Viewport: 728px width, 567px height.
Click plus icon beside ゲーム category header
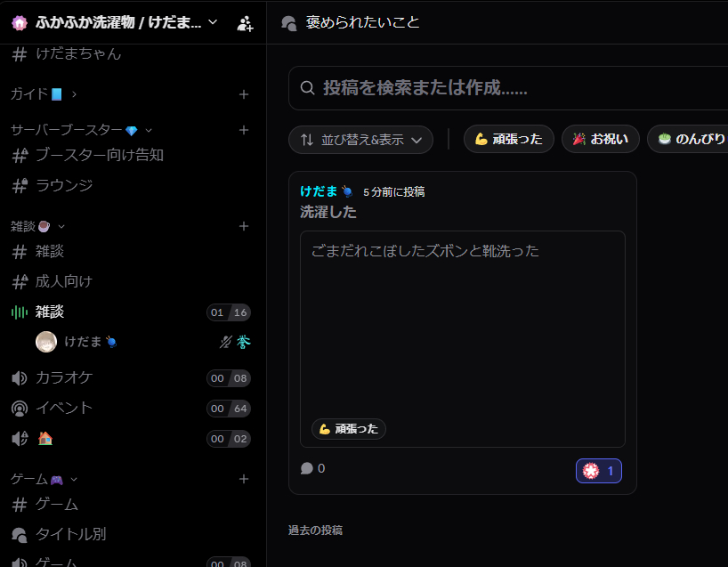(244, 479)
